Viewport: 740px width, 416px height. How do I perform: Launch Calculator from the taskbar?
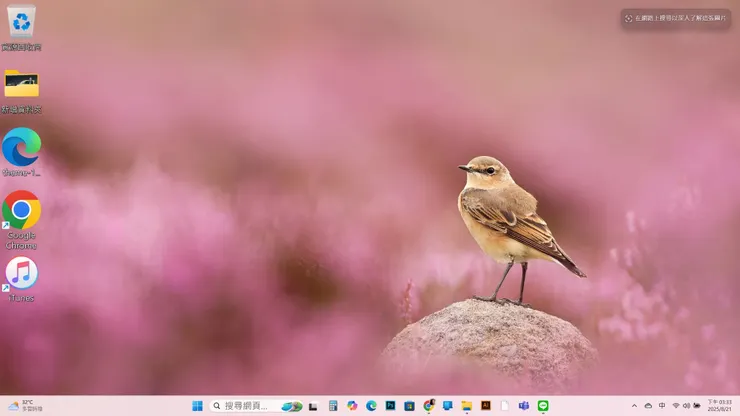pyautogui.click(x=333, y=406)
